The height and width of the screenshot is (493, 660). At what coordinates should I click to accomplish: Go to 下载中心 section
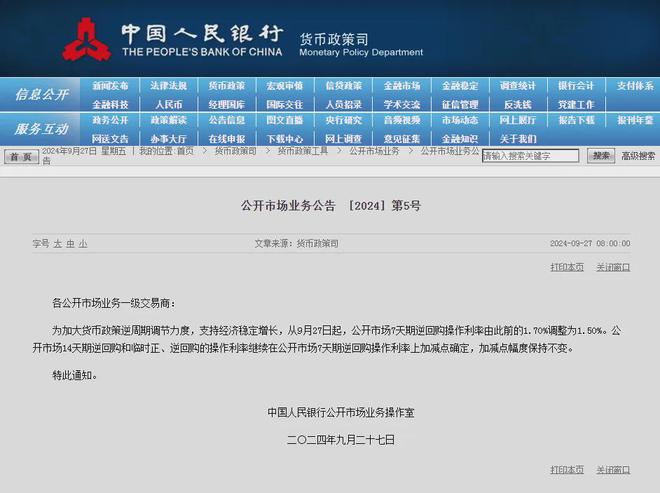click(285, 139)
